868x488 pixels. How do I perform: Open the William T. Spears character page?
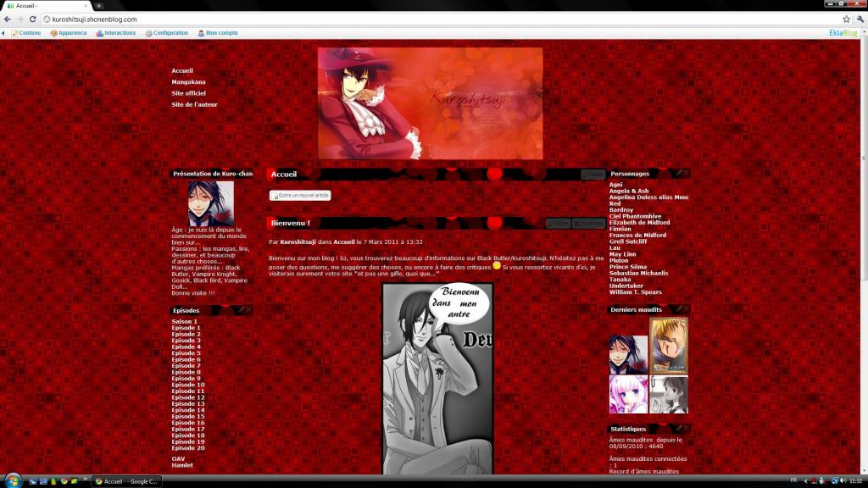coord(636,292)
